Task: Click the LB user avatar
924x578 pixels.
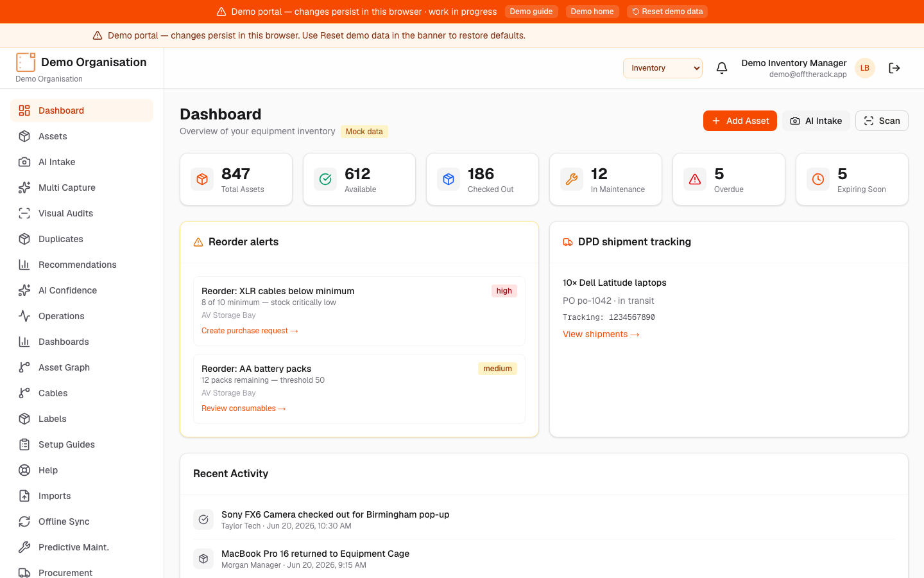Action: click(x=865, y=68)
